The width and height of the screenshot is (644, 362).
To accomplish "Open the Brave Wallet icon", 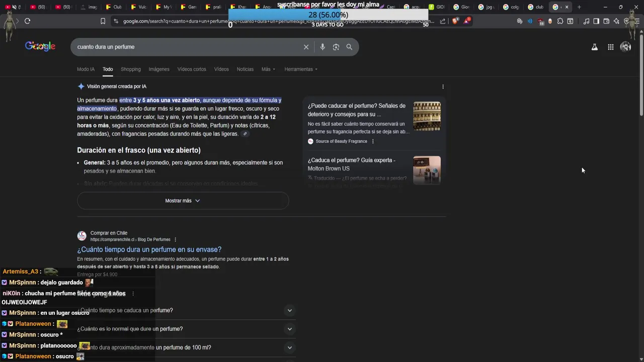I will (x=606, y=21).
